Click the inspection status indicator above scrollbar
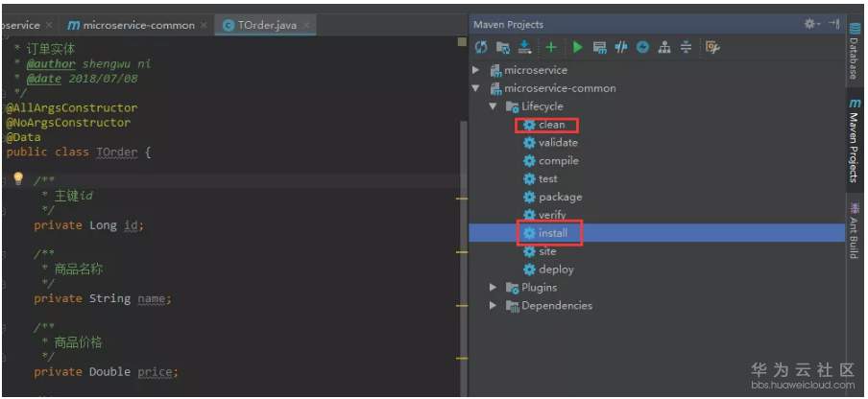The width and height of the screenshot is (868, 399). coord(462,42)
